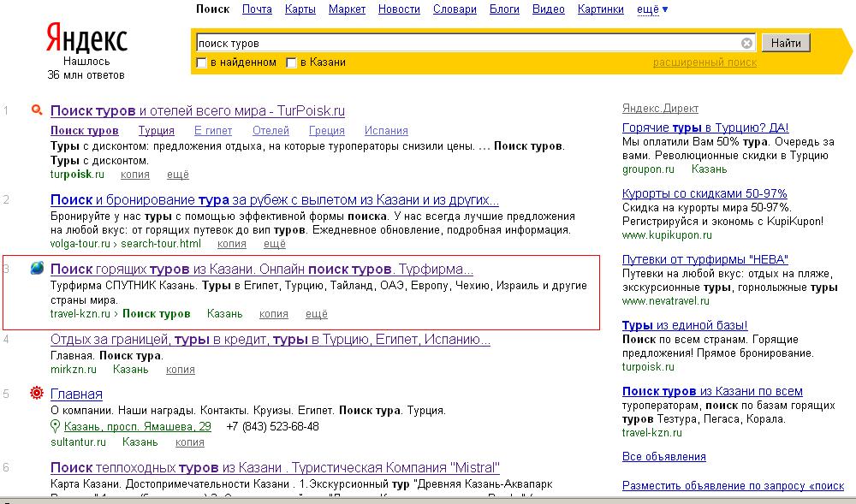Click the "Все объявления" link
The image size is (856, 504).
pyautogui.click(x=663, y=456)
